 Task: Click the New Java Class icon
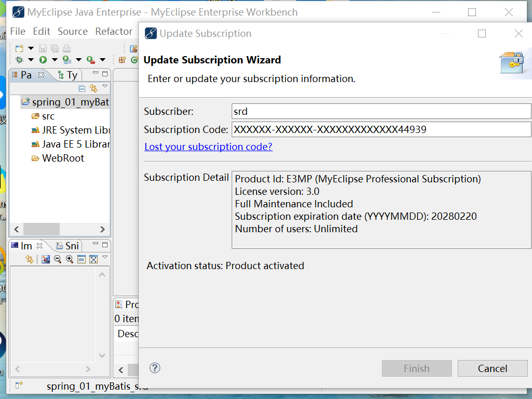click(x=135, y=60)
